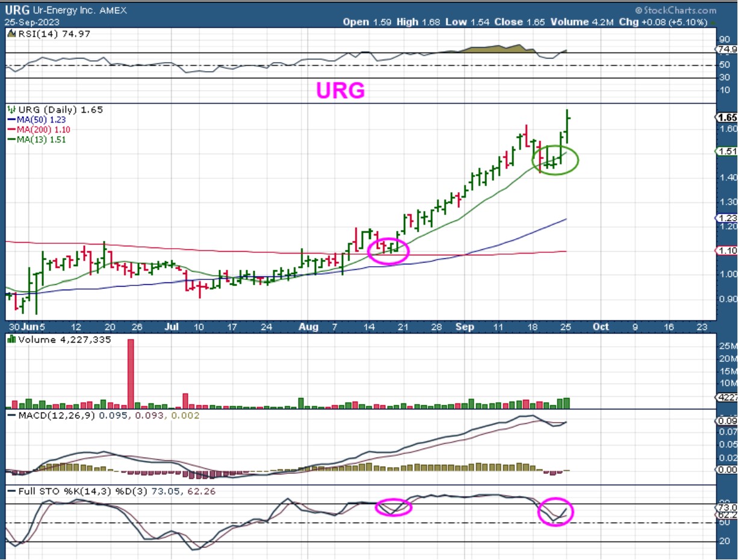The image size is (738, 560).
Task: Click the left pink circle on the stochastic panel
Action: tap(394, 507)
